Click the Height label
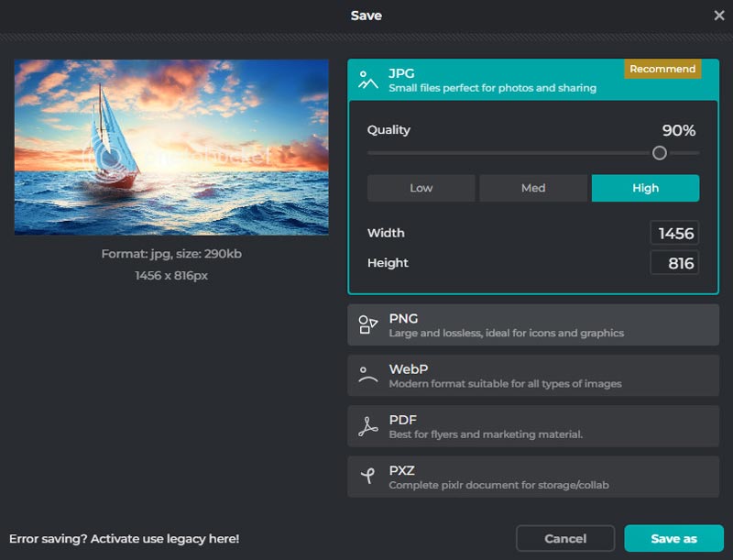 pos(388,263)
